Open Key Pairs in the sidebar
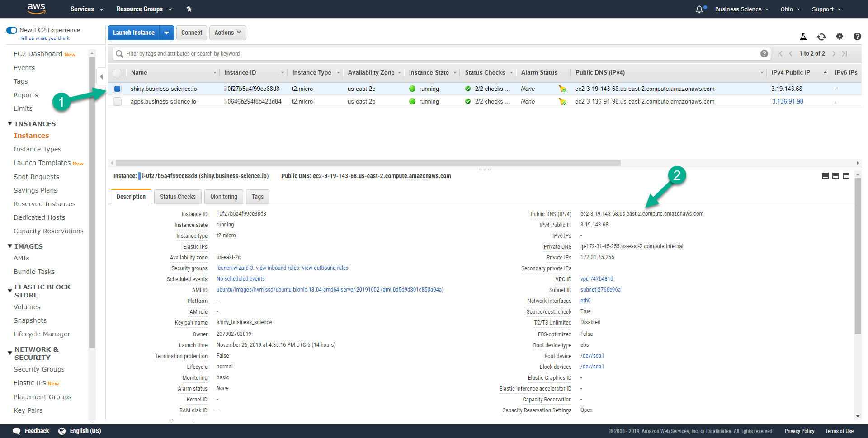This screenshot has height=438, width=868. coord(28,410)
